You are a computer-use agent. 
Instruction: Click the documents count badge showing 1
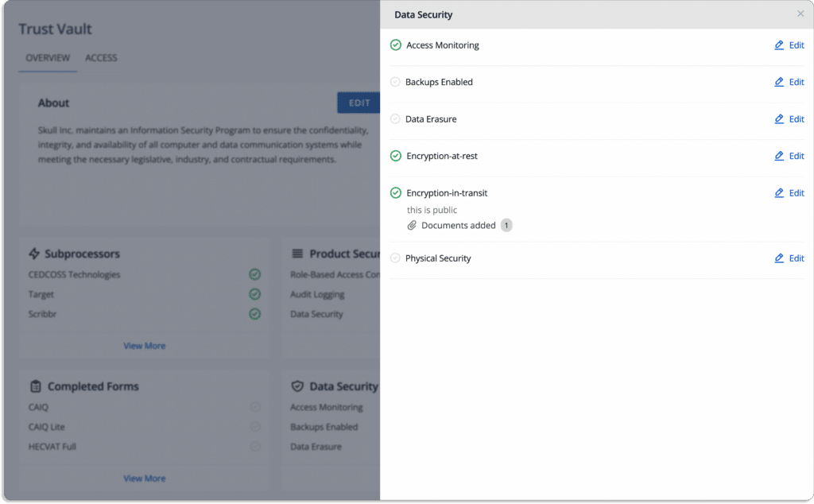pyautogui.click(x=506, y=225)
